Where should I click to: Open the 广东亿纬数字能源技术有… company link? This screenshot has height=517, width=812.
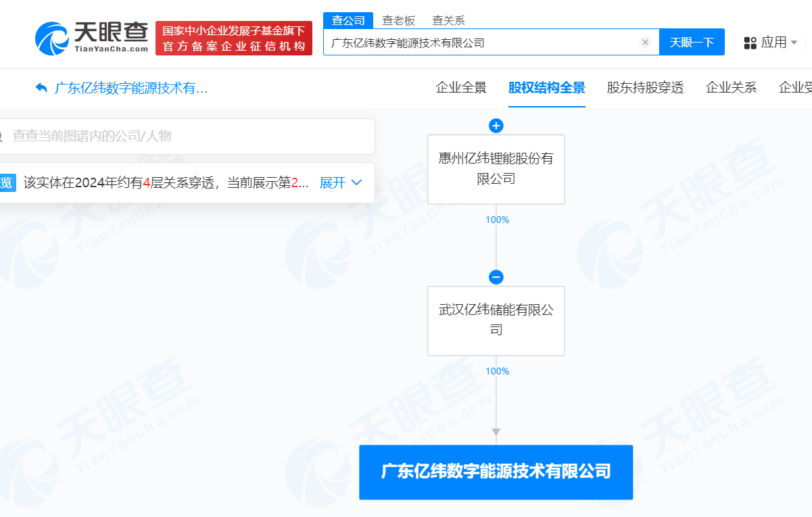(x=131, y=88)
